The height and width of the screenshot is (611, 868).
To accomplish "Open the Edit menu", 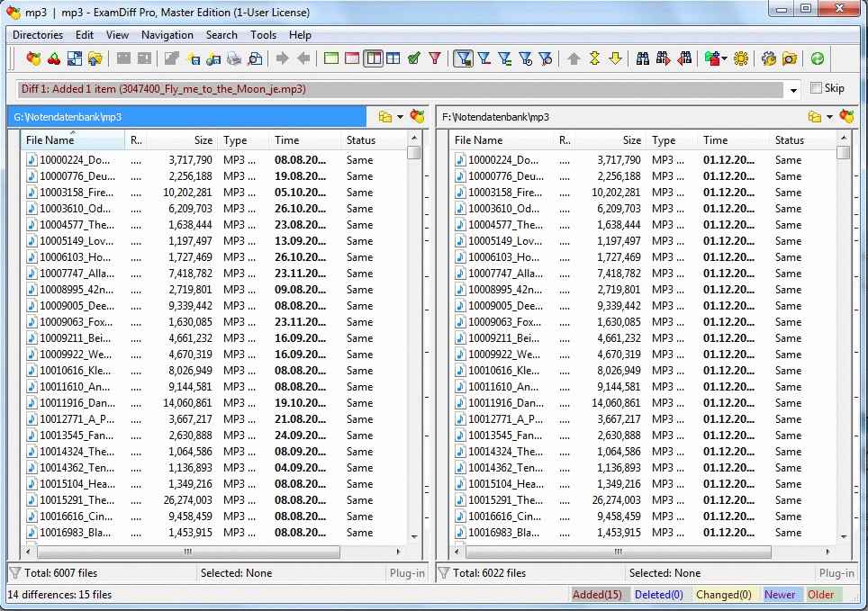I will point(84,35).
